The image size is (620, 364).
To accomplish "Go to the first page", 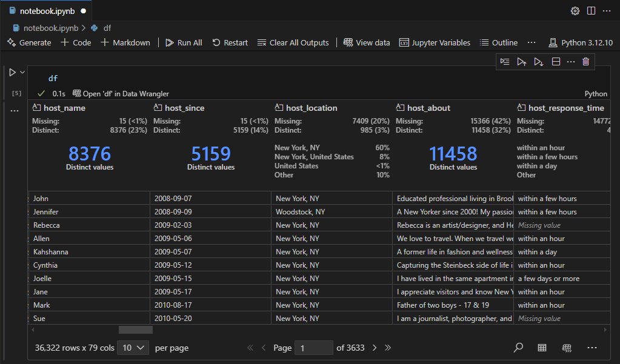I will 250,348.
